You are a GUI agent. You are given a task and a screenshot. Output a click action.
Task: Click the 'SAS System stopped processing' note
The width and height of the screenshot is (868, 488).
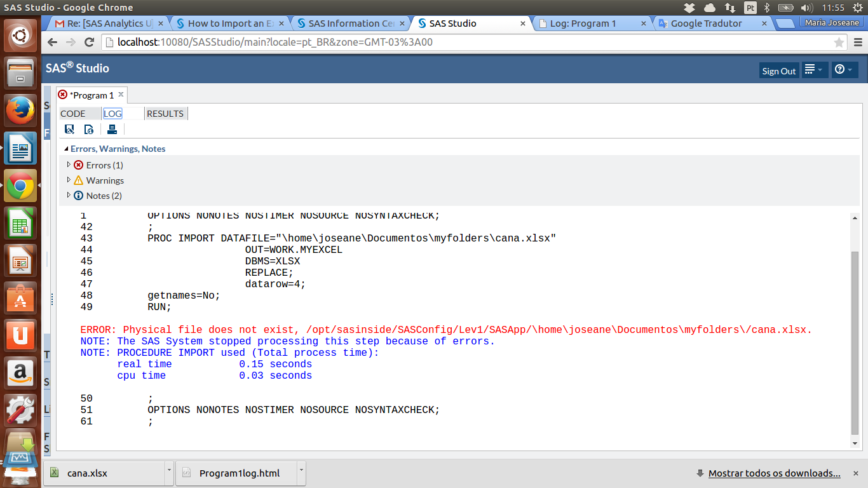287,341
